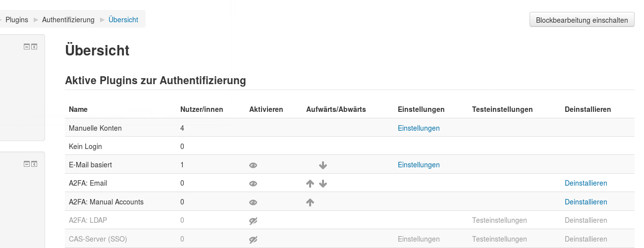Open Einstellungen for Manuelle Konten
This screenshot has height=248, width=644.
(419, 128)
